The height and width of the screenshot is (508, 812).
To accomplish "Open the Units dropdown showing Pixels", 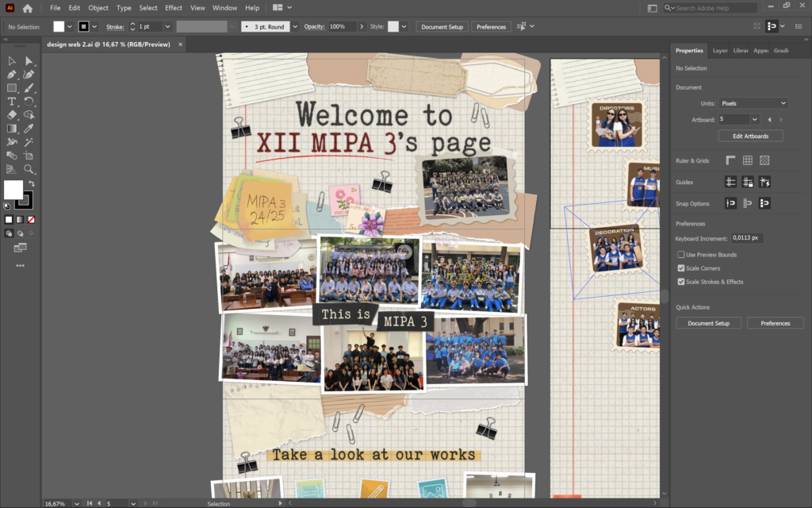I will [x=753, y=103].
